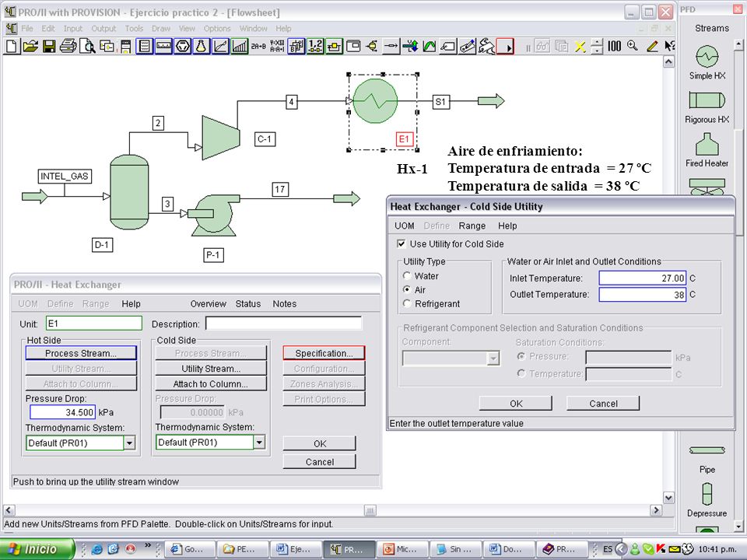
Task: Click the 1,2 sequence toolbar icon
Action: pos(315,46)
